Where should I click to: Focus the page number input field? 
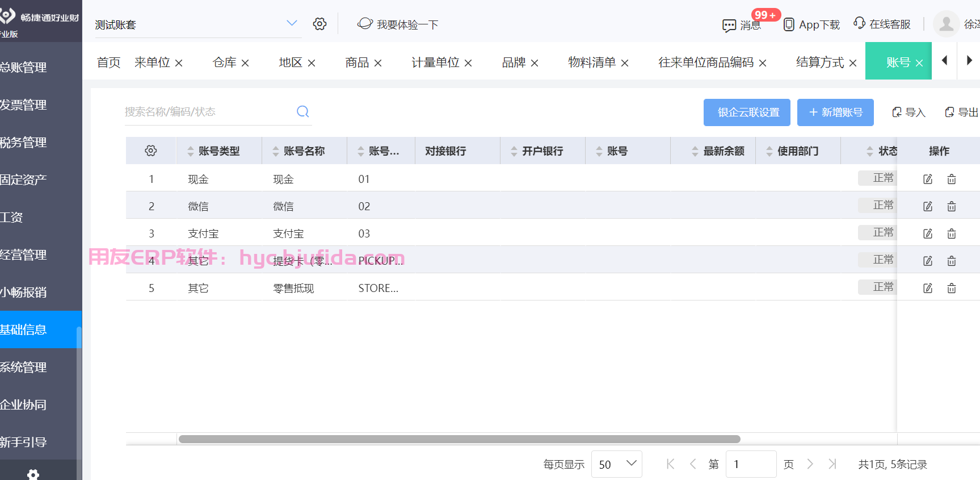pos(751,464)
